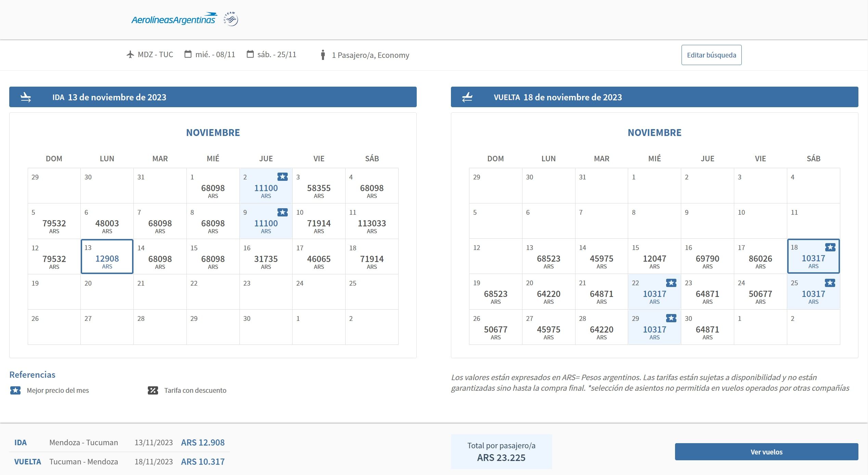Click the landing plane icon in VUELTA header
Viewport: 868px width, 475px height.
click(467, 97)
